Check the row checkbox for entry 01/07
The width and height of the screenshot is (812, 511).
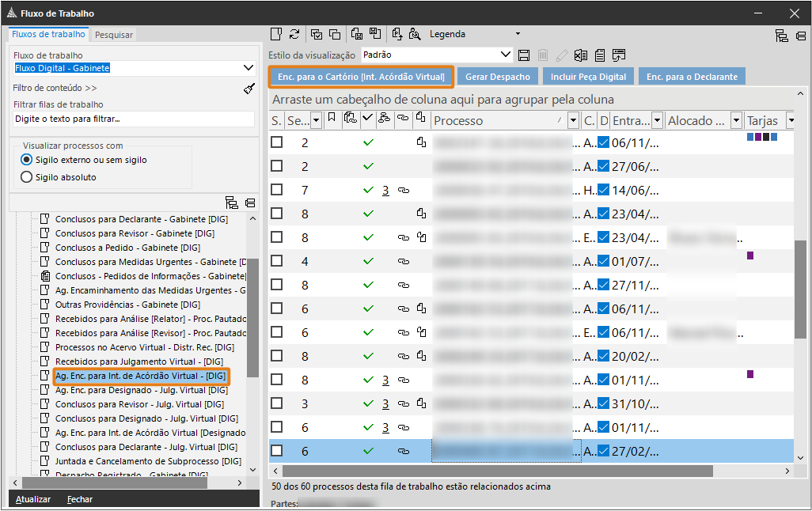276,260
